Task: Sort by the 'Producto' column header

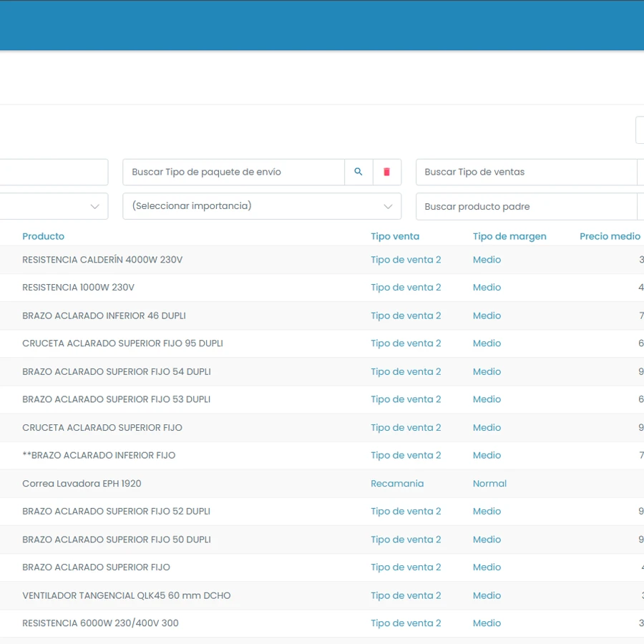Action: (43, 236)
